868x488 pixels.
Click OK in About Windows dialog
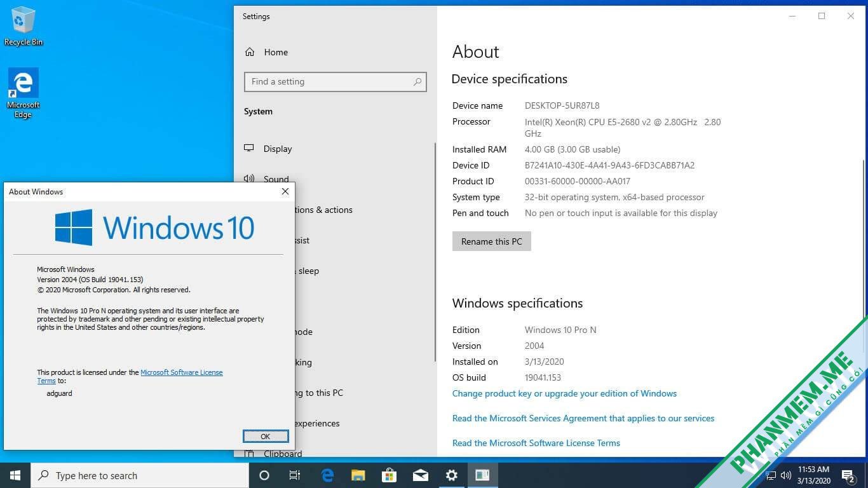tap(266, 436)
